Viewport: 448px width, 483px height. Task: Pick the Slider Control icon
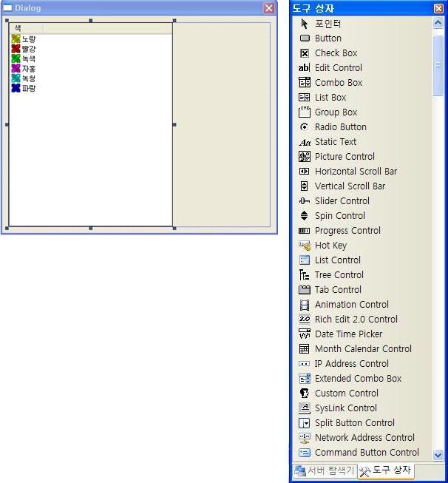[304, 201]
